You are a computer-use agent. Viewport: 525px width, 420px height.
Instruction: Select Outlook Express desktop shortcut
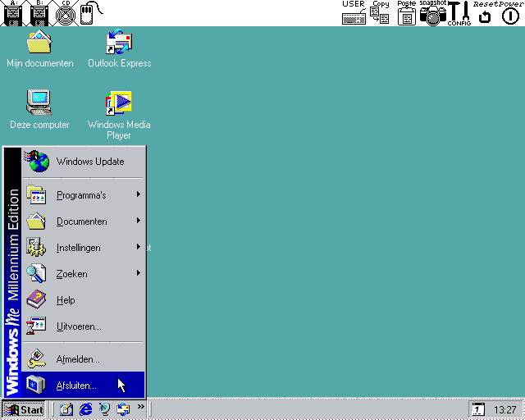pyautogui.click(x=119, y=49)
